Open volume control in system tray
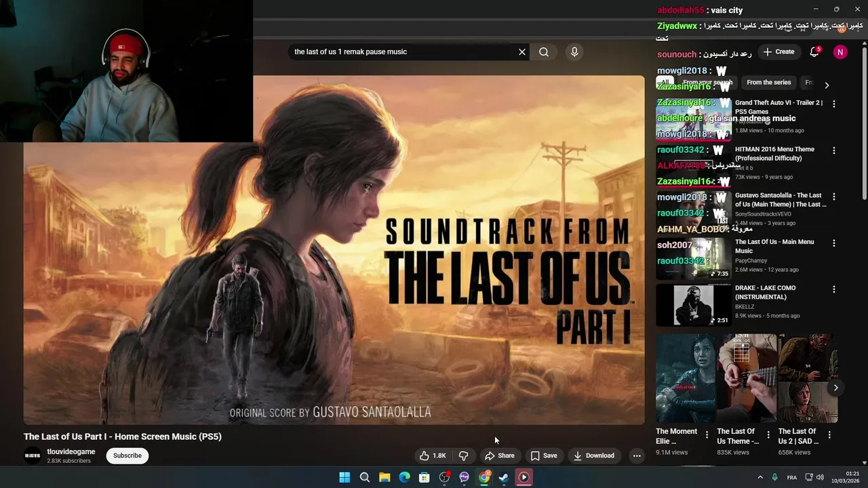Viewport: 868px width, 488px height. 820,477
